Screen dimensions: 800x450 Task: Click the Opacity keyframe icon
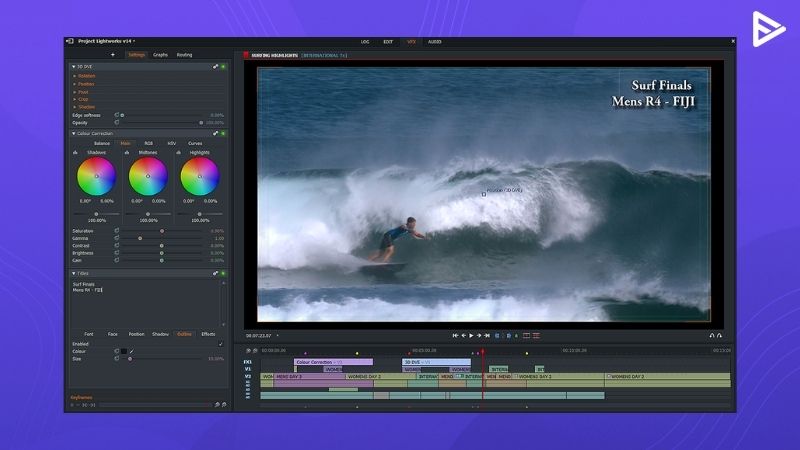pyautogui.click(x=116, y=123)
